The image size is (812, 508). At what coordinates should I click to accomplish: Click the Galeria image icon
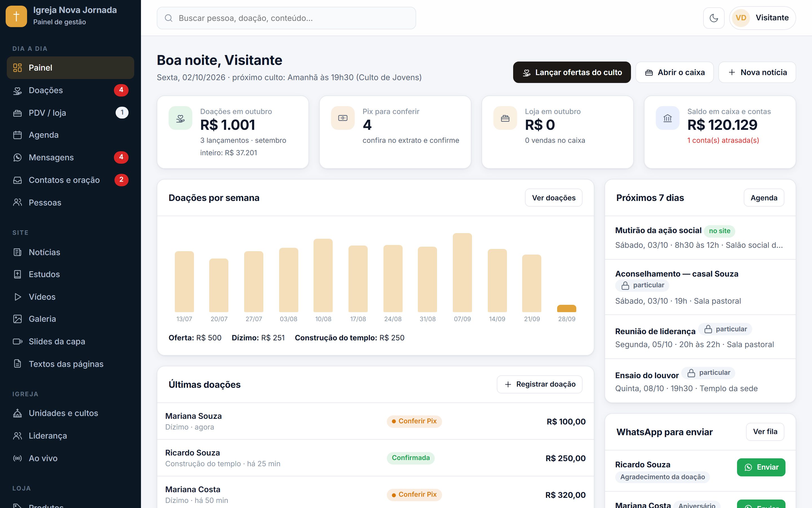coord(17,319)
